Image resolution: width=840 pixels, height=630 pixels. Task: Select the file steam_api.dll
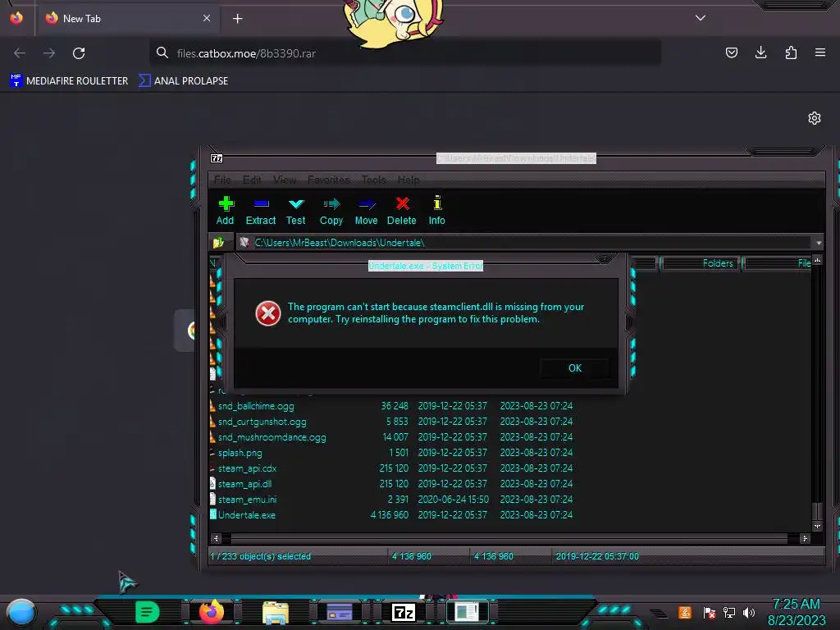[244, 484]
